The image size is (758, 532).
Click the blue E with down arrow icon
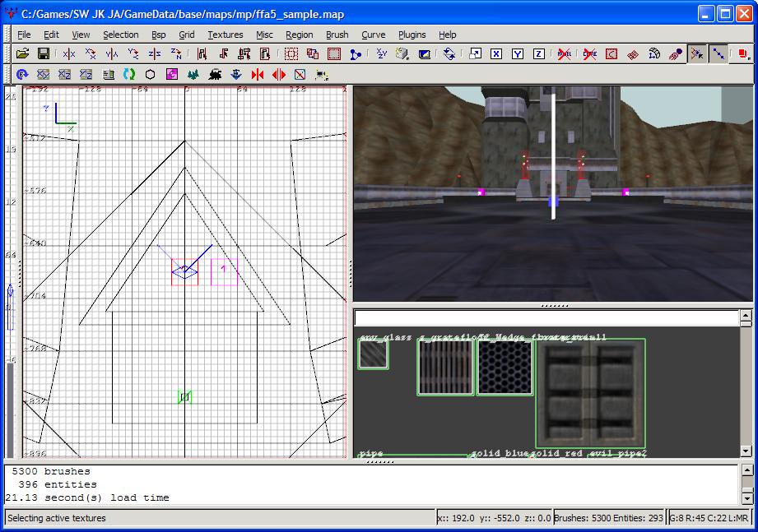236,74
